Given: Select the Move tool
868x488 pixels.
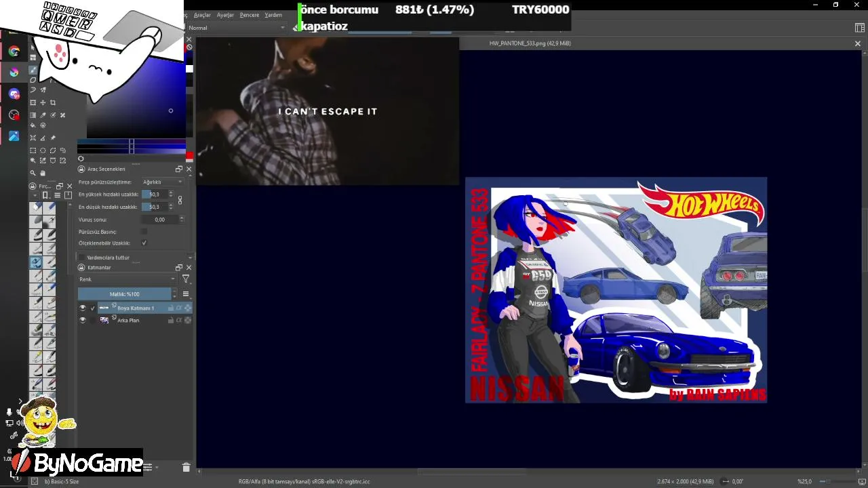Looking at the screenshot, I should (x=43, y=102).
